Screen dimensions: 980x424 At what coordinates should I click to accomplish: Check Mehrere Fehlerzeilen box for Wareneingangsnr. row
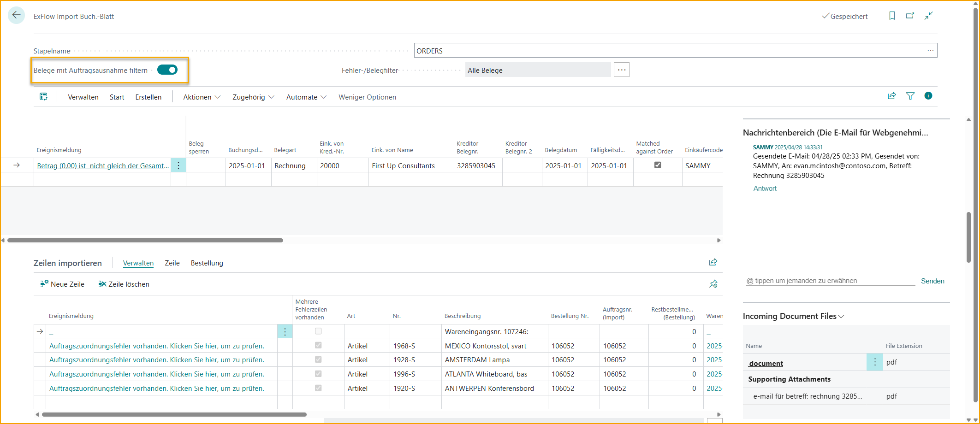[x=318, y=331]
